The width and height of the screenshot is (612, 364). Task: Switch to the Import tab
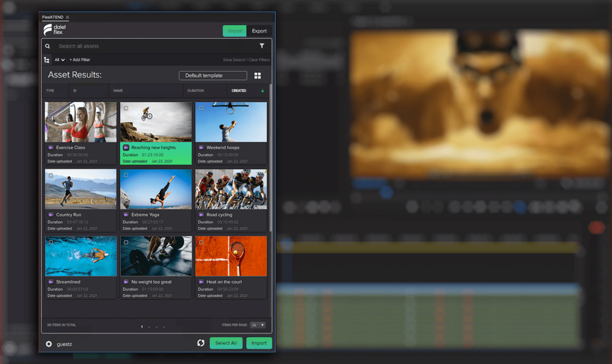click(x=235, y=31)
